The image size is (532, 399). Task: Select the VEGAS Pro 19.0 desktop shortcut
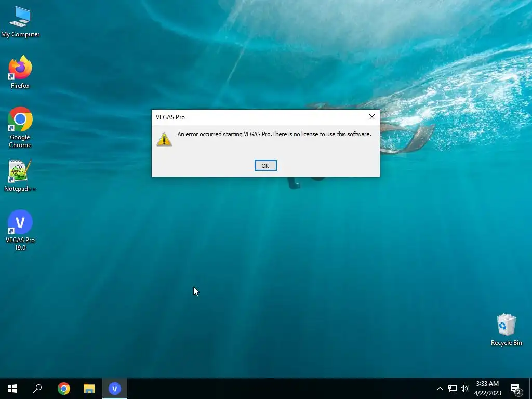tap(20, 230)
